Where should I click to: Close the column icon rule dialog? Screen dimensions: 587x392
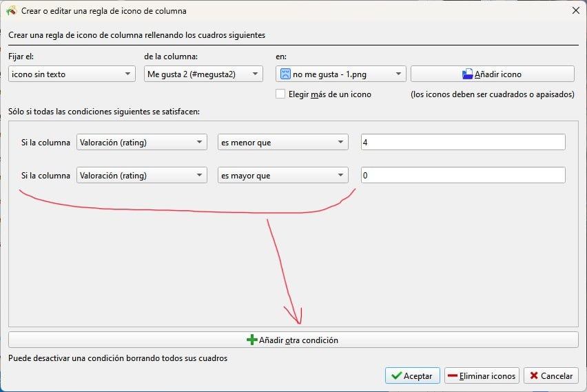tap(576, 10)
